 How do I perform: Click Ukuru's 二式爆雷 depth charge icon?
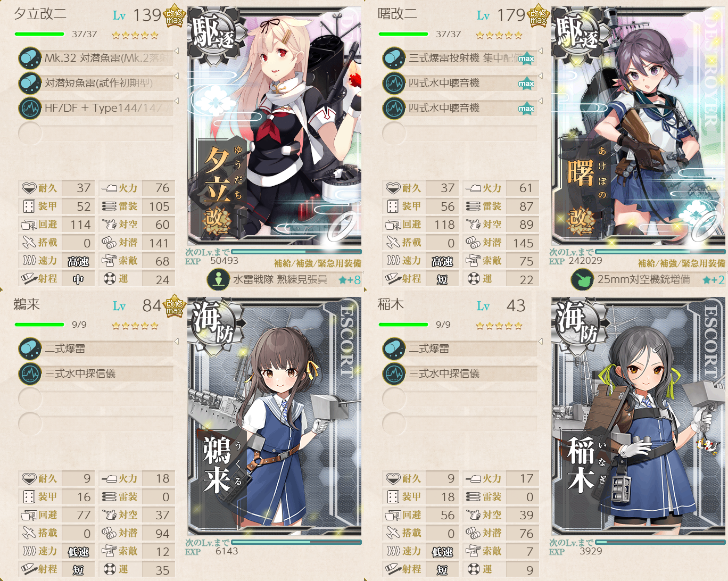pos(30,348)
